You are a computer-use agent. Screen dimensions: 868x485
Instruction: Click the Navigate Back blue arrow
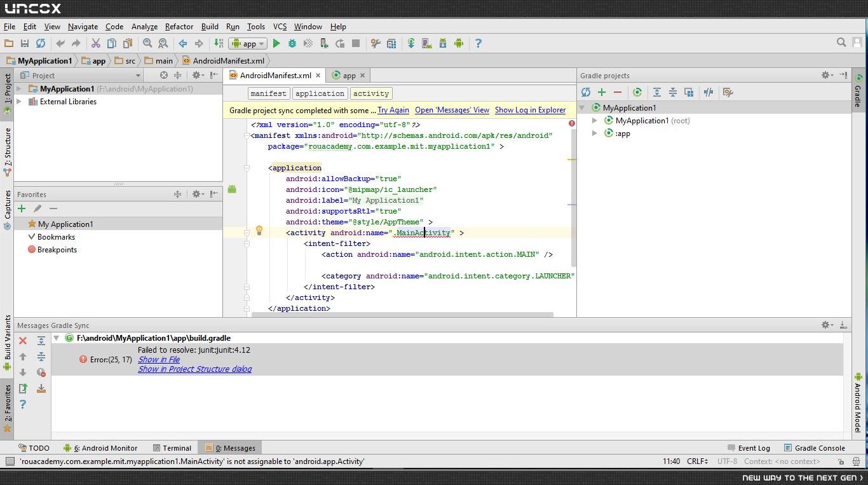pos(183,43)
